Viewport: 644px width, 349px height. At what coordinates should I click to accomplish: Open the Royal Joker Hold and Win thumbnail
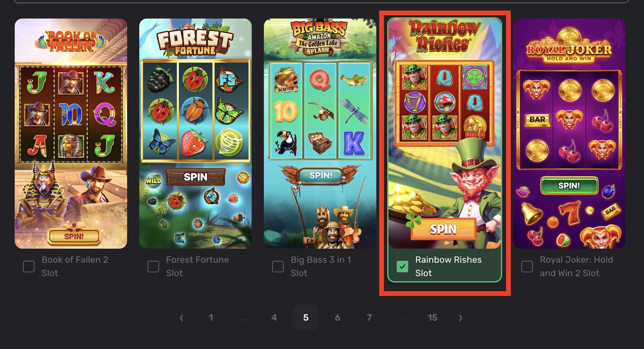(569, 134)
